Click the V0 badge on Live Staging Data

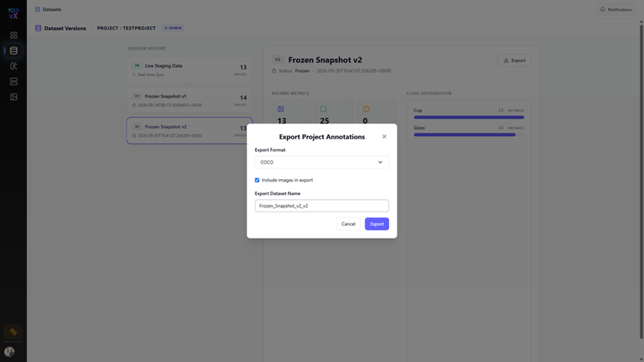click(x=137, y=65)
